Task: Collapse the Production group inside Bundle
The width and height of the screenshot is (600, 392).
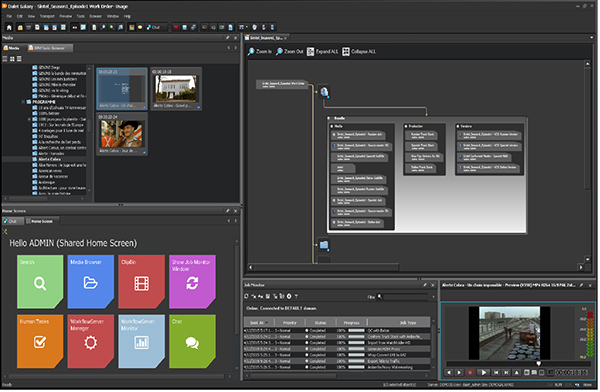Action: (406, 126)
